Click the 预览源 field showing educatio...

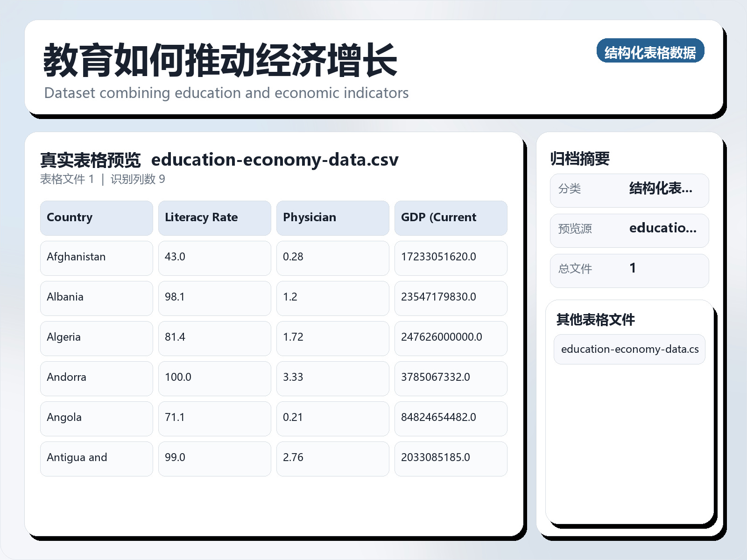(629, 230)
